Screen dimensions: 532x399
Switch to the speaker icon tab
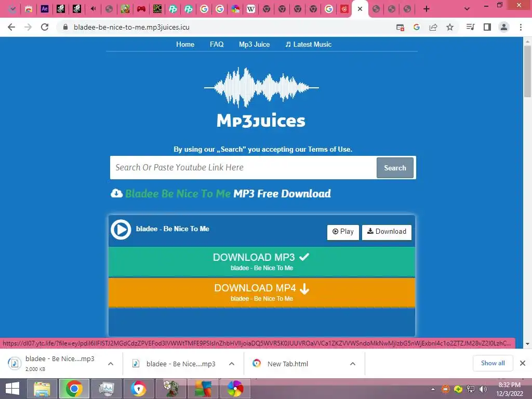point(93,9)
